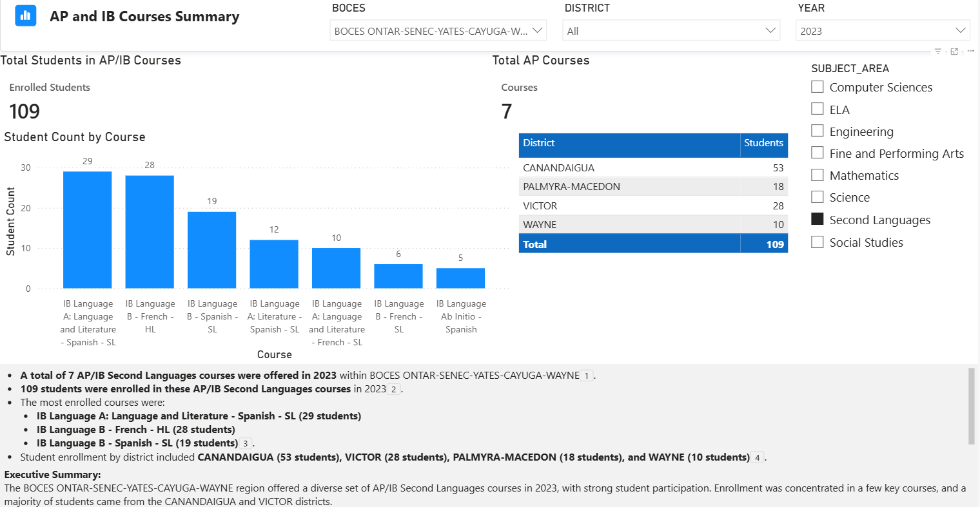Click the blue bar chart report icon
This screenshot has height=507, width=980.
click(26, 15)
